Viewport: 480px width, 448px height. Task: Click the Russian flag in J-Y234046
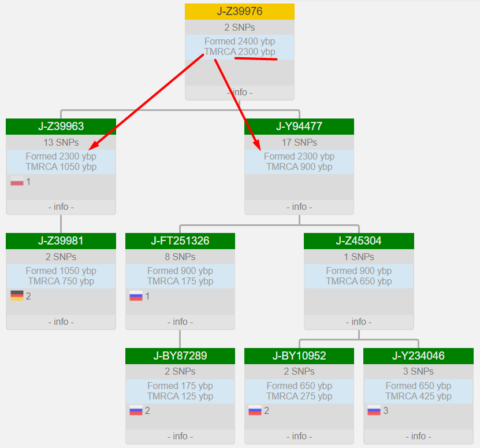click(x=374, y=411)
